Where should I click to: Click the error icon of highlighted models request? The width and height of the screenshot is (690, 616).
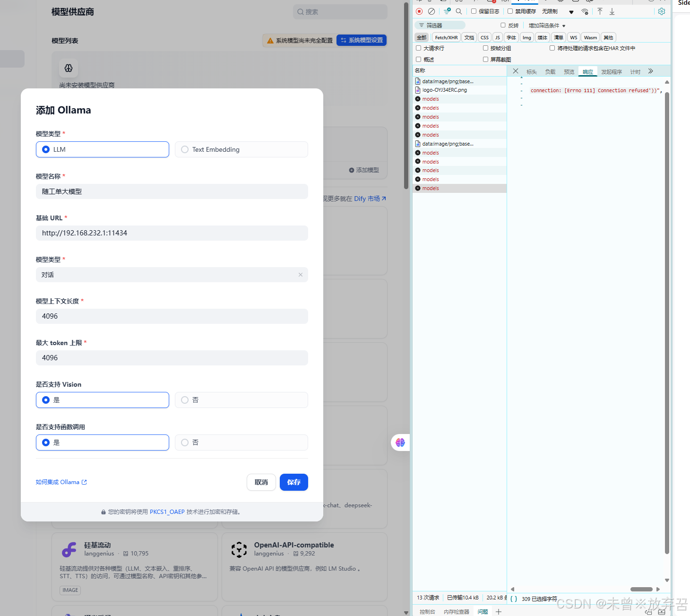(418, 188)
